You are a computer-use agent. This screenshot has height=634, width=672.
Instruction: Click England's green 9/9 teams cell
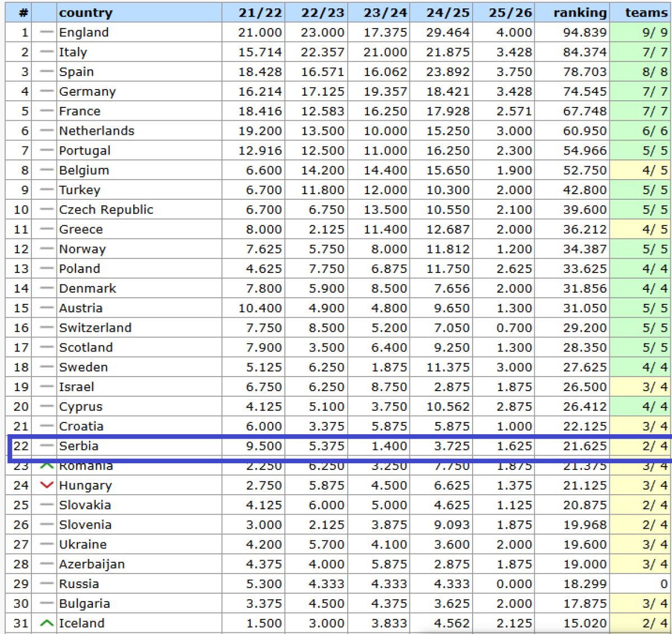click(x=654, y=32)
